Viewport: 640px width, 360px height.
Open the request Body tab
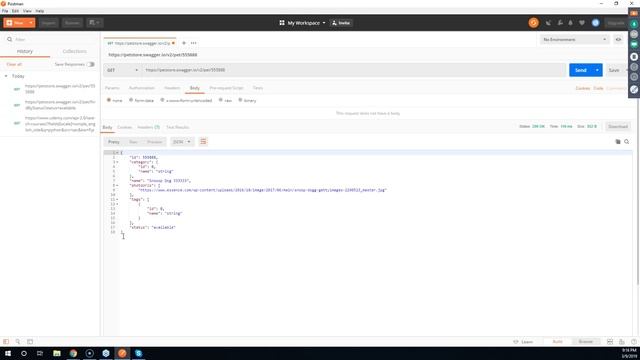click(195, 88)
